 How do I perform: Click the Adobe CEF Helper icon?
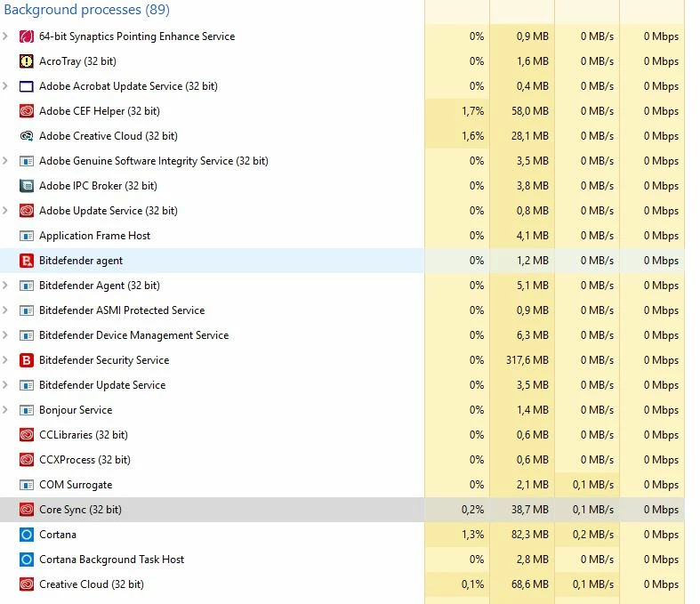point(27,110)
